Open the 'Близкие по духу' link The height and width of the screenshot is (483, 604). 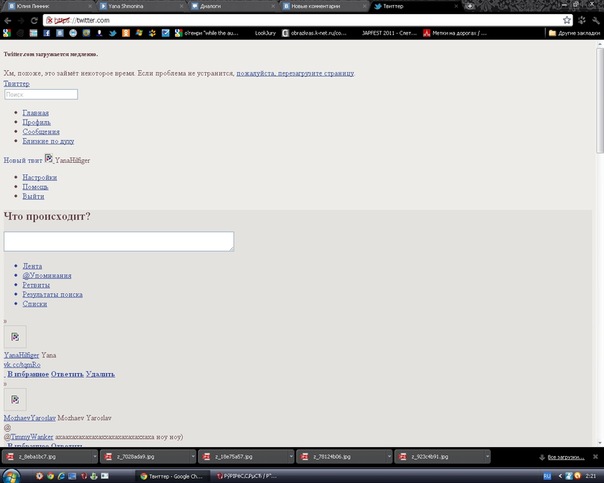48,141
